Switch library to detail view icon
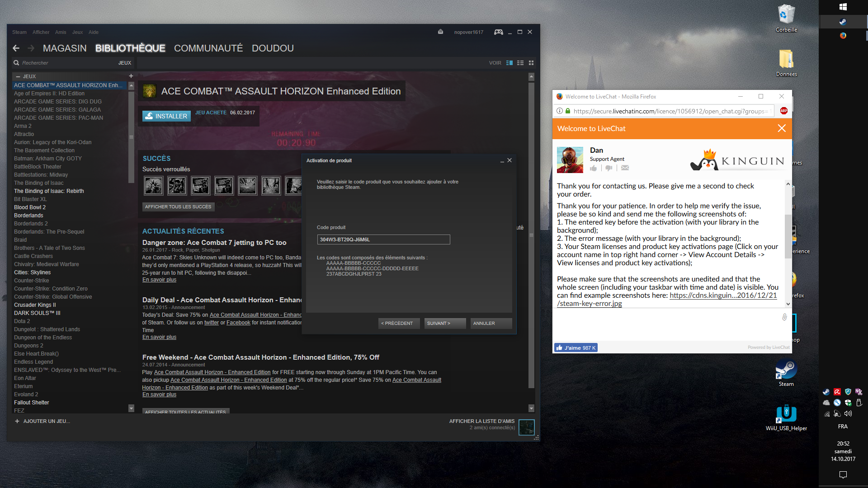Viewport: 868px width, 488px height. (x=509, y=63)
